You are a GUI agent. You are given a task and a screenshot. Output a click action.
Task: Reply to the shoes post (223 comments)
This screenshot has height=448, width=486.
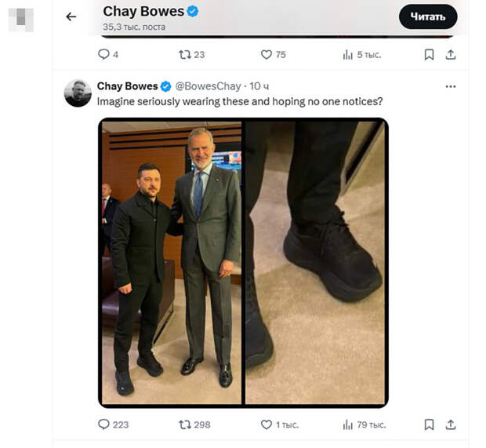pos(104,424)
